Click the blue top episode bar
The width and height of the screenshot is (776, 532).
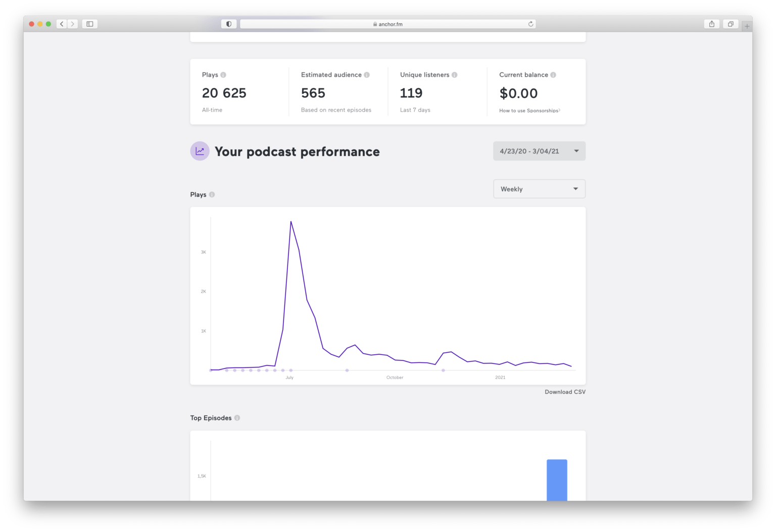(x=557, y=480)
